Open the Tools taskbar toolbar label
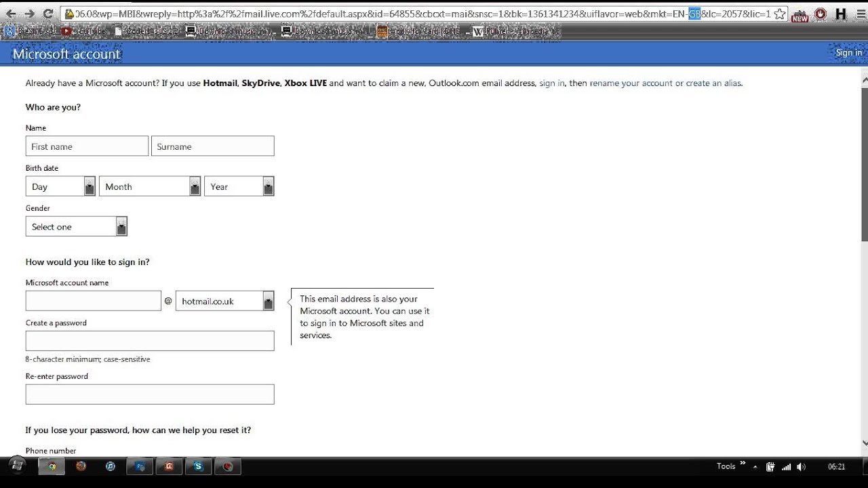The image size is (868, 488). click(726, 466)
